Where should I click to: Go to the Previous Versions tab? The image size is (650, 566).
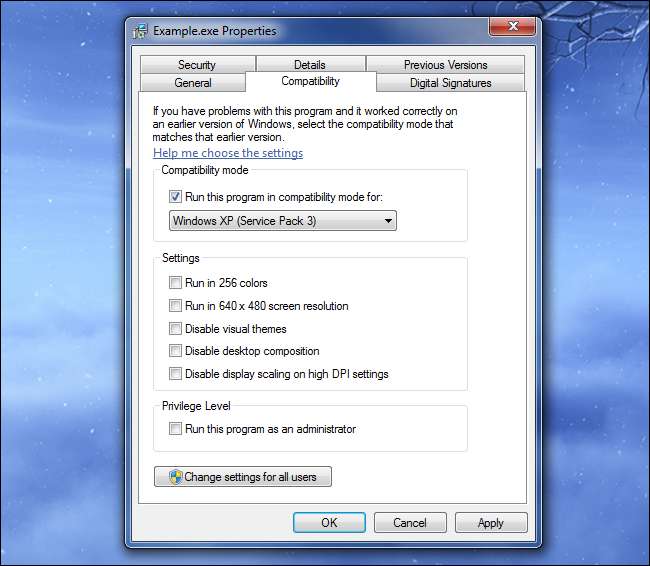click(446, 65)
